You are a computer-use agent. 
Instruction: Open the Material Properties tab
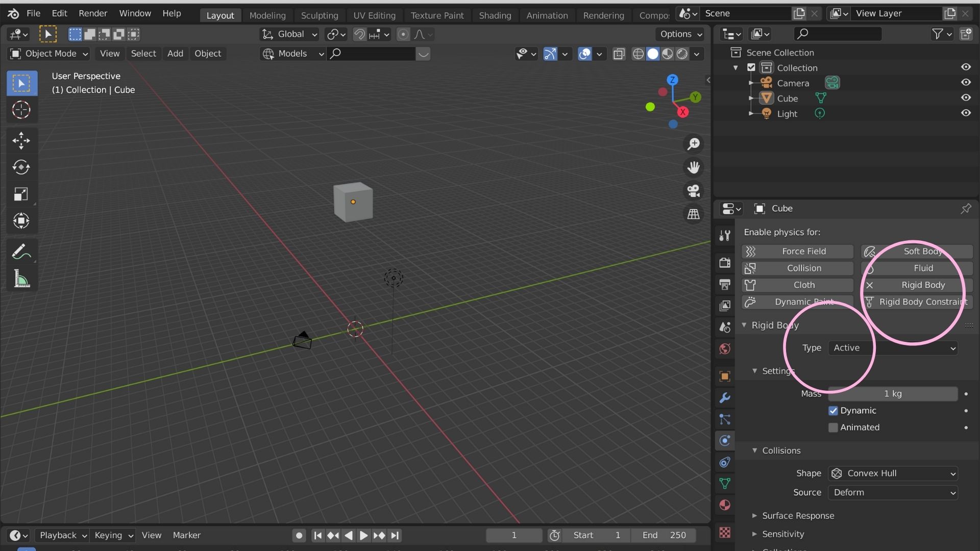click(x=724, y=505)
